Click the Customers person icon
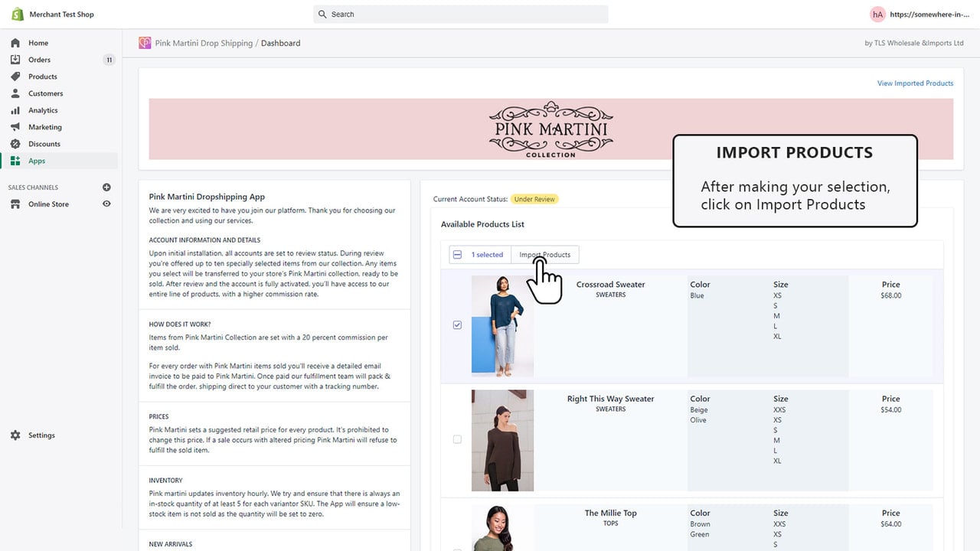 [15, 93]
